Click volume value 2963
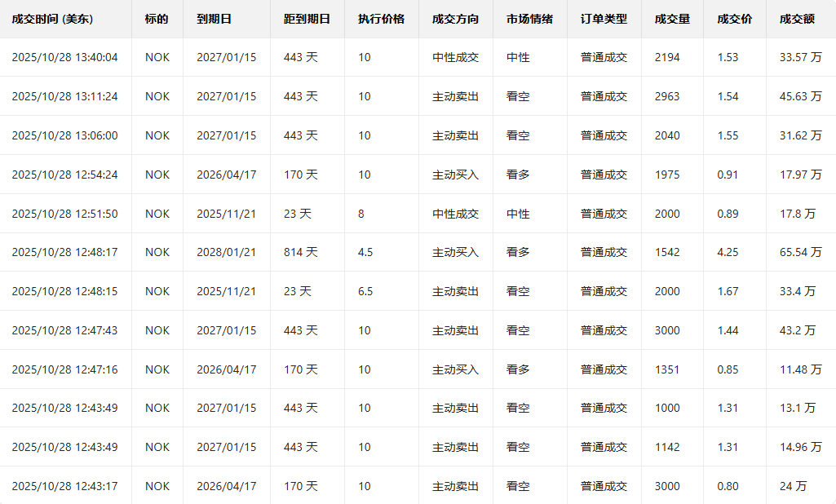Image resolution: width=836 pixels, height=504 pixels. (667, 96)
